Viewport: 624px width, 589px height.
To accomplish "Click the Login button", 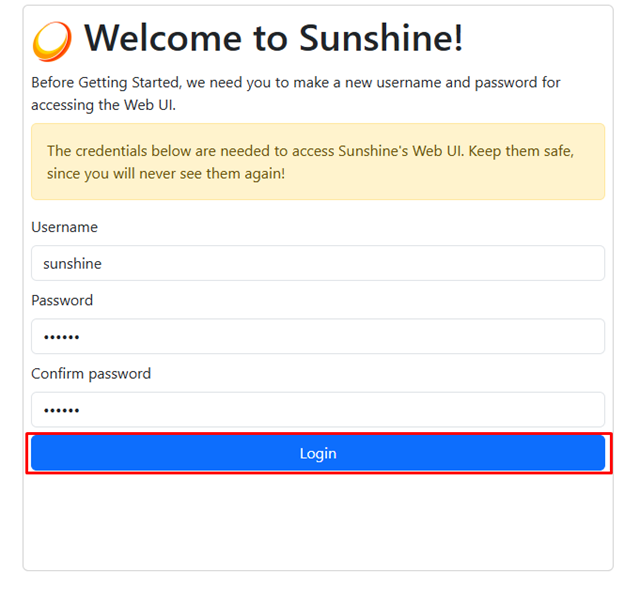I will (x=318, y=453).
